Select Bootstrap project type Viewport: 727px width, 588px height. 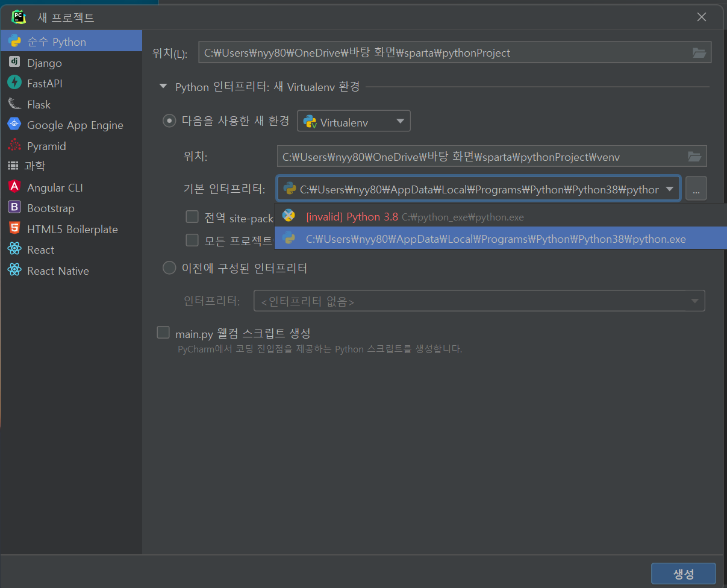71,208
